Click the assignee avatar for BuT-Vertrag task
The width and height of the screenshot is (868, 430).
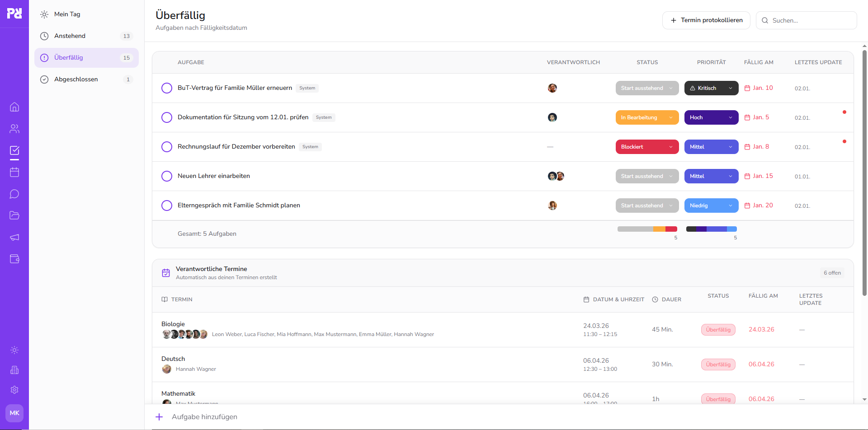(x=552, y=88)
